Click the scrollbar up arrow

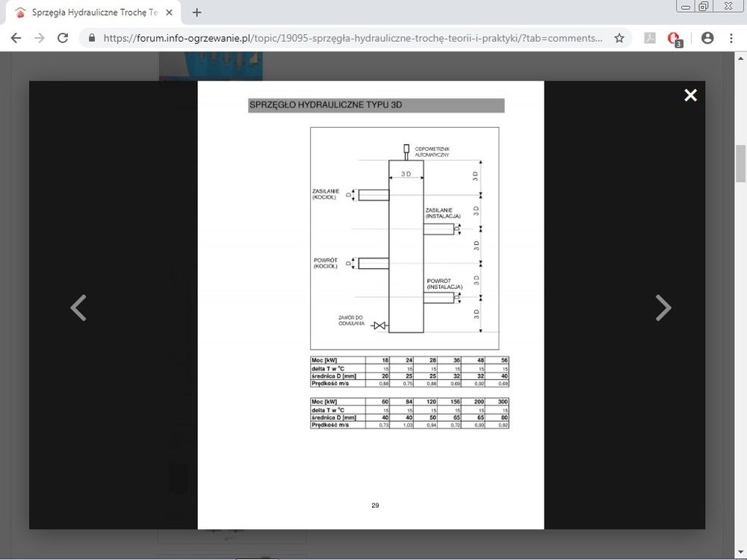(740, 59)
